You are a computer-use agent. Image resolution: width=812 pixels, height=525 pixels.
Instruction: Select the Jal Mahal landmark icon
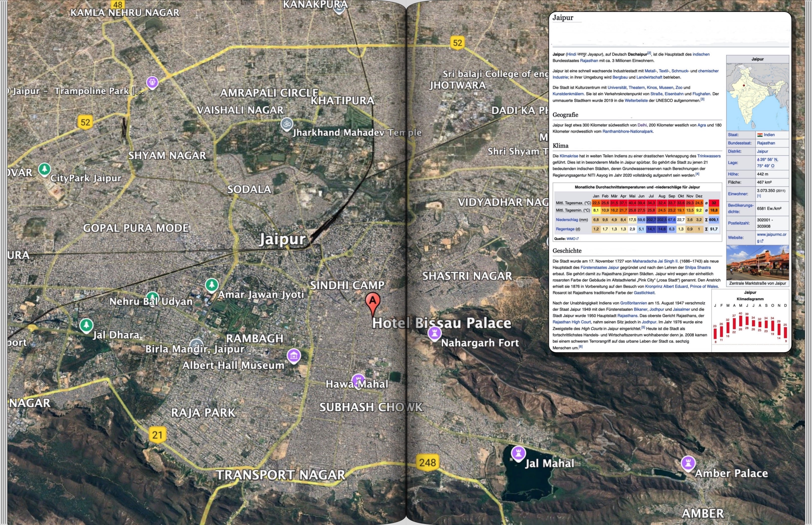(x=518, y=454)
